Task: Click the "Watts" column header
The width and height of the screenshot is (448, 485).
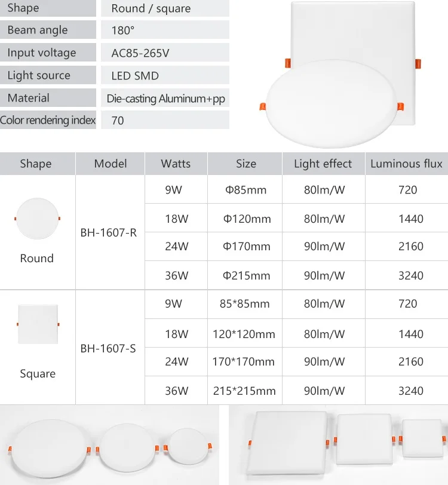Action: 176,163
